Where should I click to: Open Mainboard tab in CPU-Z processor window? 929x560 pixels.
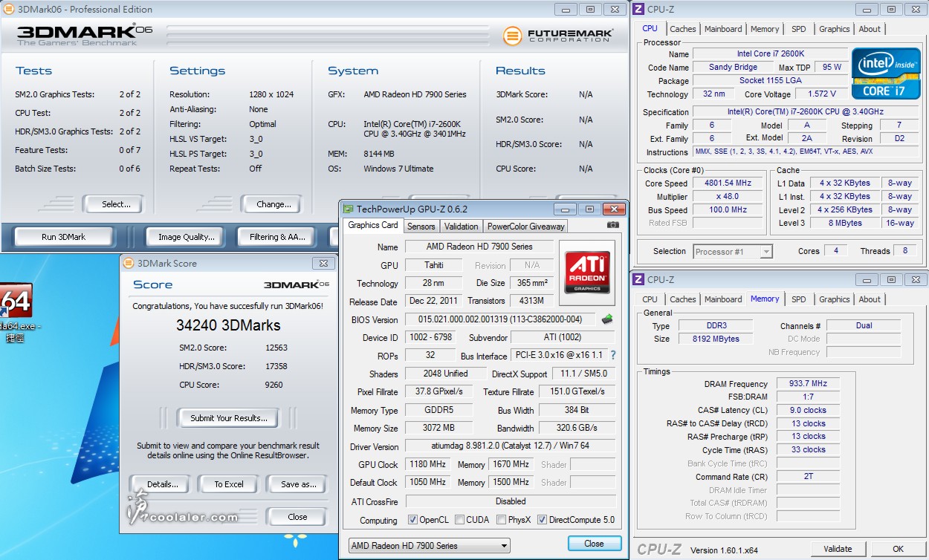[x=723, y=29]
